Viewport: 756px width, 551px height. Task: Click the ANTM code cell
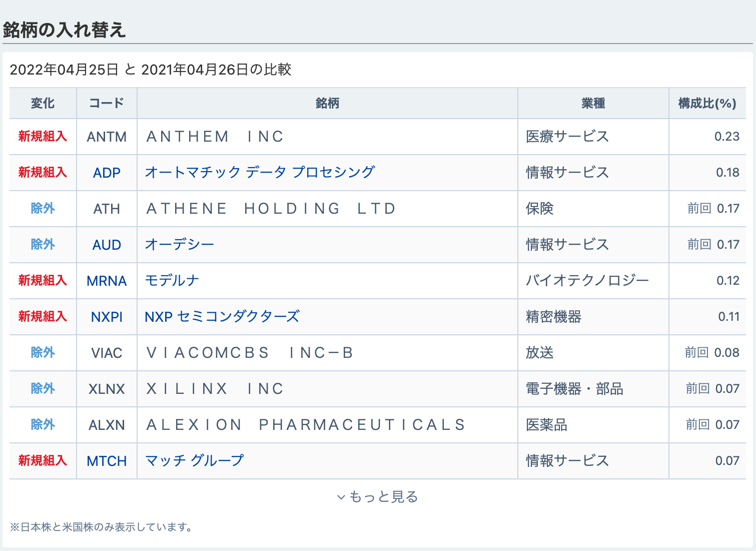click(x=107, y=137)
